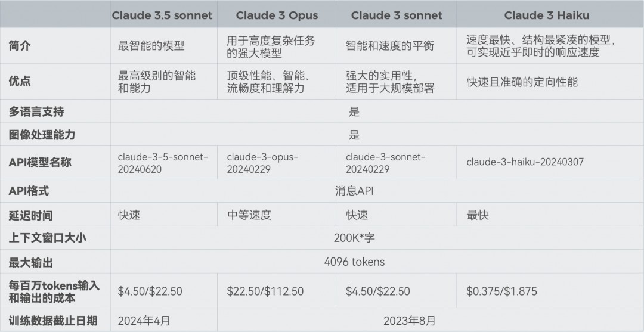Viewport: 644px width, 332px height.
Task: Select the API模型名称 row label
Action: pos(40,162)
